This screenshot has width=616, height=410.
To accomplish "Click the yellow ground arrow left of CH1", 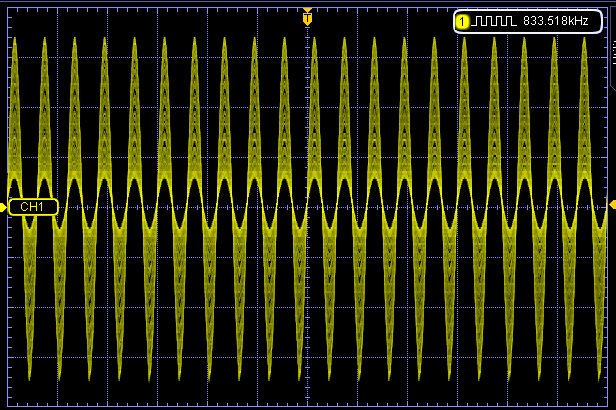I will pos(4,206).
